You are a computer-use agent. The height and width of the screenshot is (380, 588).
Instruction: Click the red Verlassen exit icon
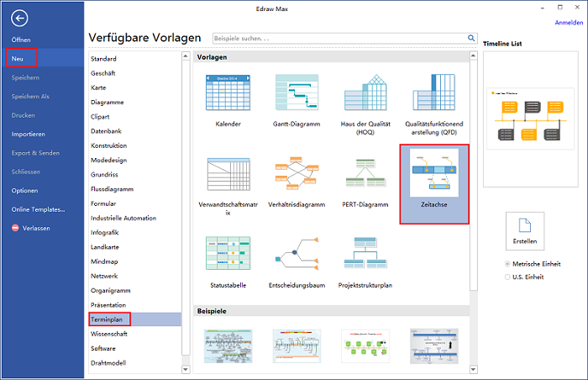pos(15,228)
